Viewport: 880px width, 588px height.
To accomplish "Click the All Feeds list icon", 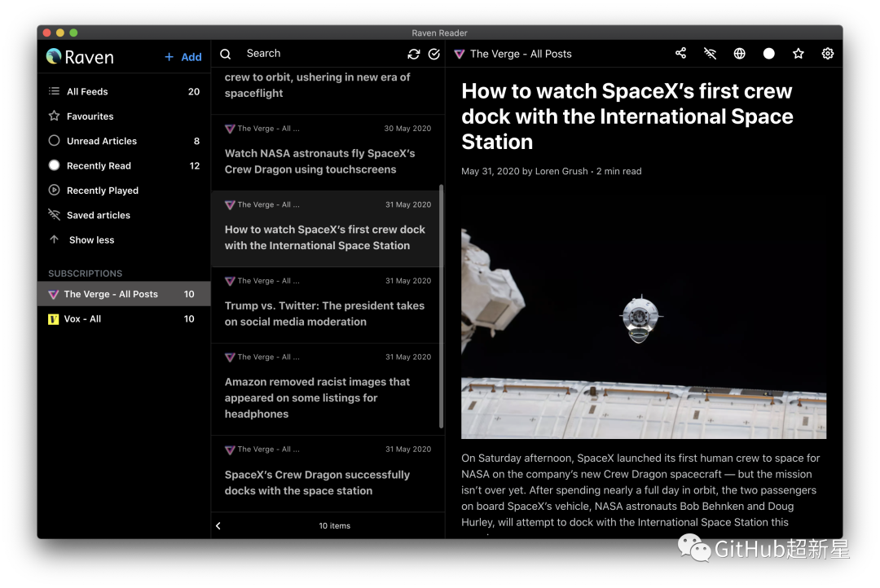I will (54, 91).
